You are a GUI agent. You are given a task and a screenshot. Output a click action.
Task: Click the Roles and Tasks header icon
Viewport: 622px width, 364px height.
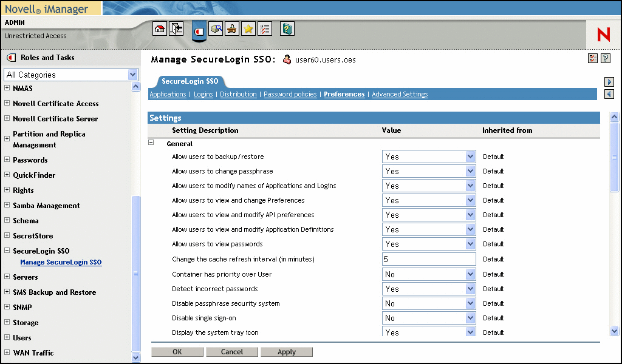(12, 58)
